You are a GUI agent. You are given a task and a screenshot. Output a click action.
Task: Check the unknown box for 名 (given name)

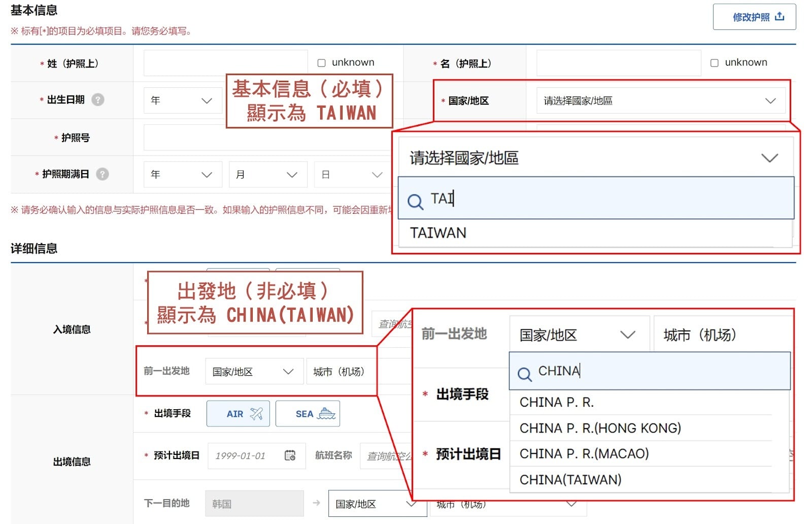pyautogui.click(x=715, y=63)
